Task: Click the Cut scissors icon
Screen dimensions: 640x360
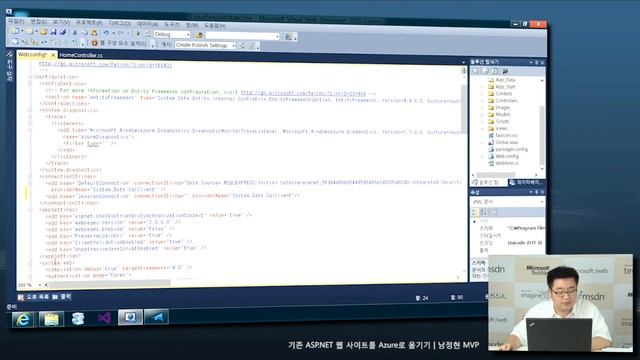Action: point(75,32)
